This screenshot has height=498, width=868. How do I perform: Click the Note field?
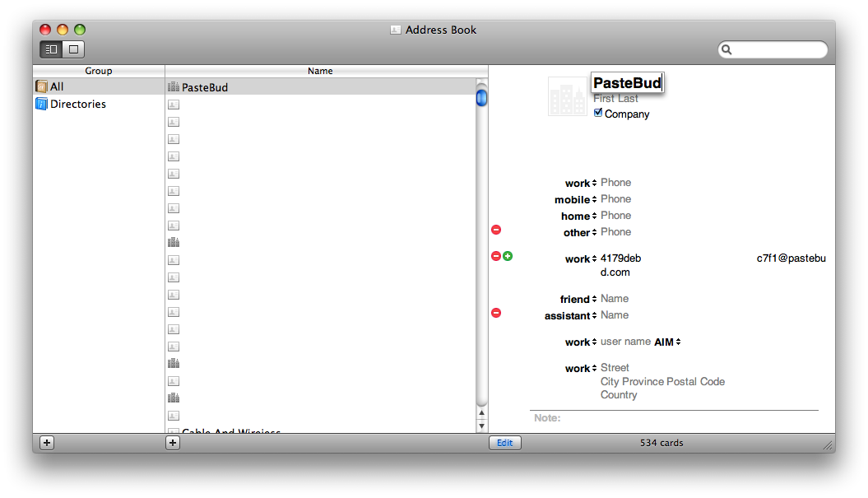[x=675, y=418]
